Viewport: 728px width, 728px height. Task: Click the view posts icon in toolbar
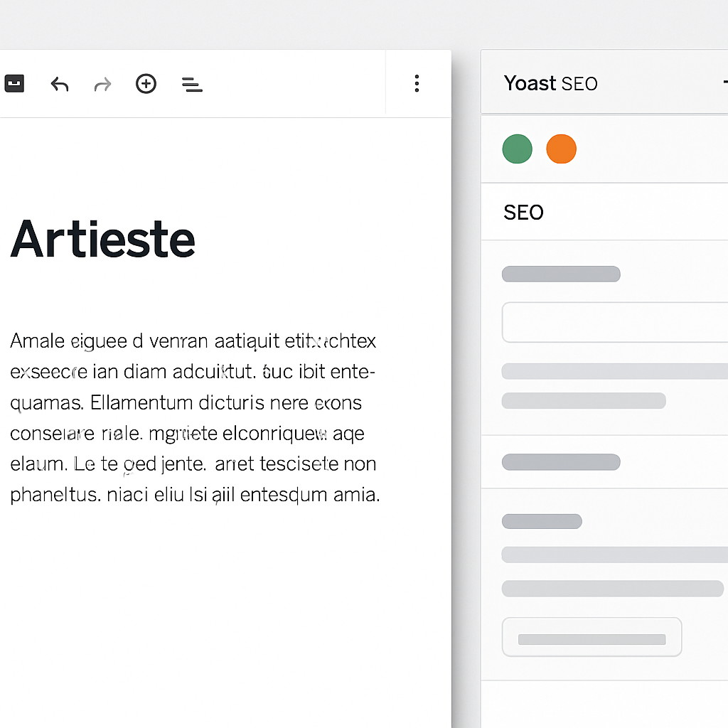(14, 84)
